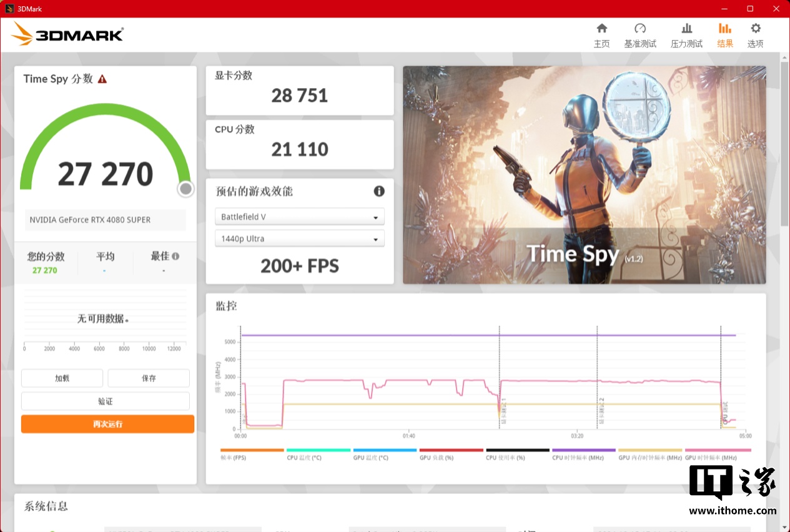Switch to the Results (结果) tab

pyautogui.click(x=725, y=35)
